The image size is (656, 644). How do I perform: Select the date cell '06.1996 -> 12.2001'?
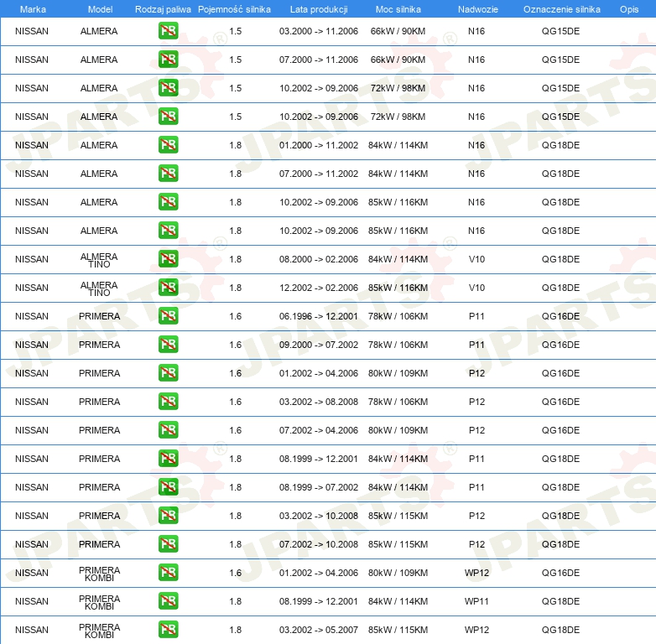(319, 316)
